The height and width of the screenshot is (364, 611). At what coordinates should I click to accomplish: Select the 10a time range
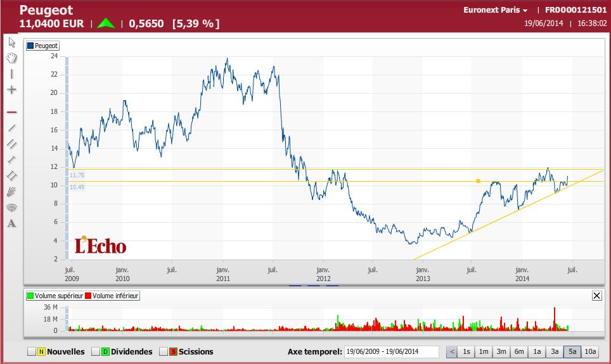(x=590, y=351)
